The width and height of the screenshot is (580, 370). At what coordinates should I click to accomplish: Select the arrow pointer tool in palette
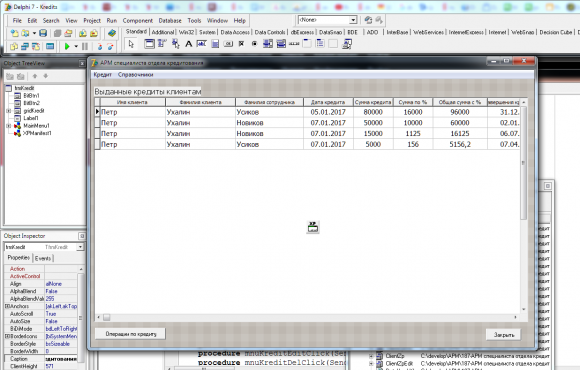pos(131,44)
